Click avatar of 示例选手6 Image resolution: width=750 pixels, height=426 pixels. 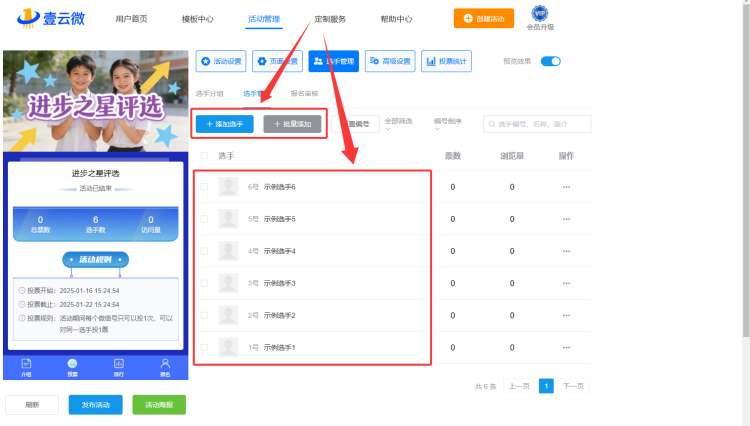click(228, 187)
